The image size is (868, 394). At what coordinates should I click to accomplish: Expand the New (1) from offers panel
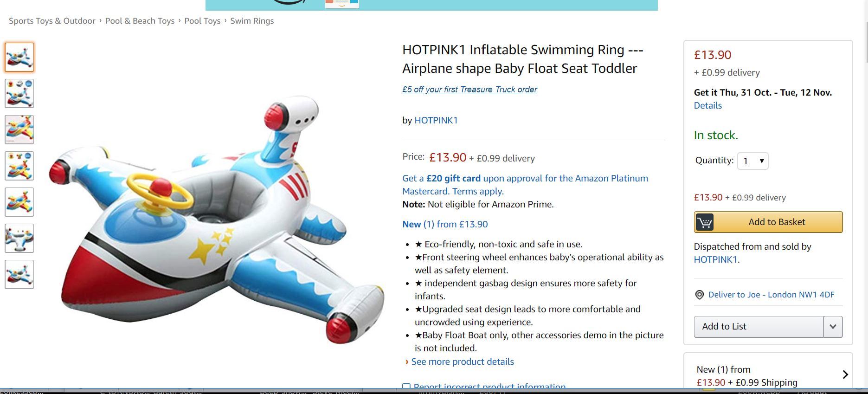pyautogui.click(x=845, y=375)
